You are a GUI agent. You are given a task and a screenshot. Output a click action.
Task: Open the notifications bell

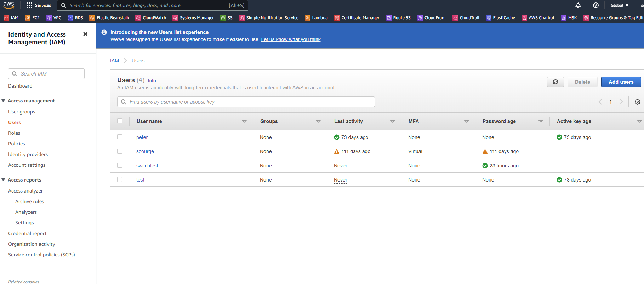pyautogui.click(x=578, y=5)
